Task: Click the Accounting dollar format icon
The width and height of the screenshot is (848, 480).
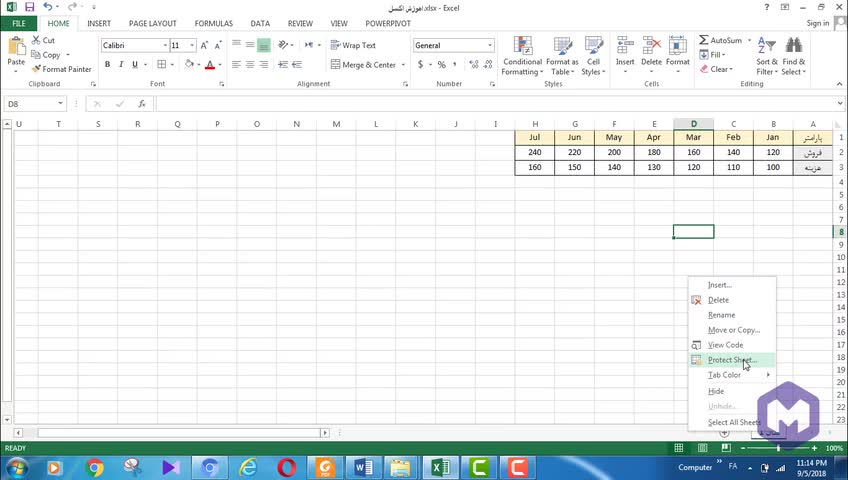Action: [420, 64]
